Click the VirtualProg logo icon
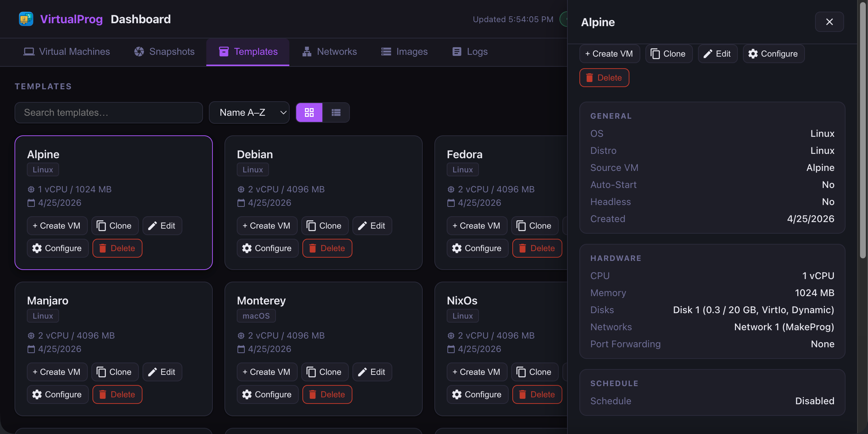This screenshot has height=434, width=868. click(x=26, y=19)
